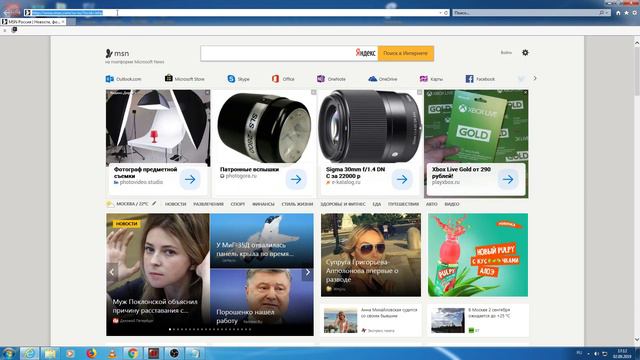Go to previous news slide

coord(112,272)
